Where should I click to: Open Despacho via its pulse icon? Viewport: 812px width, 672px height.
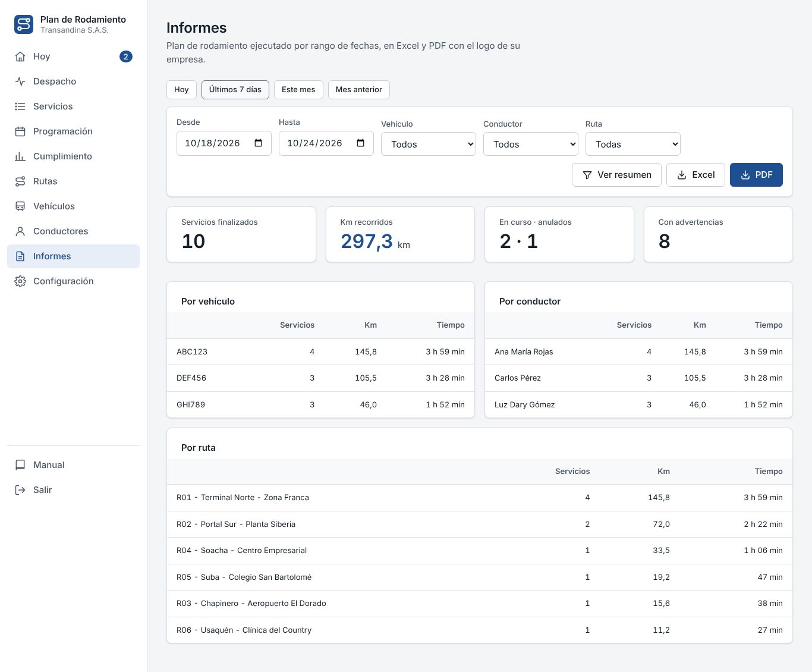20,81
